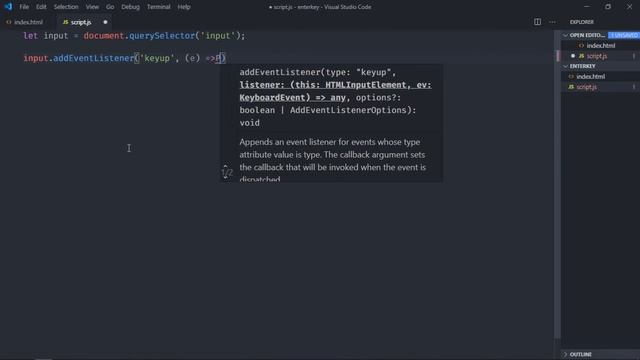Click the VS Code logo icon

coord(8,7)
